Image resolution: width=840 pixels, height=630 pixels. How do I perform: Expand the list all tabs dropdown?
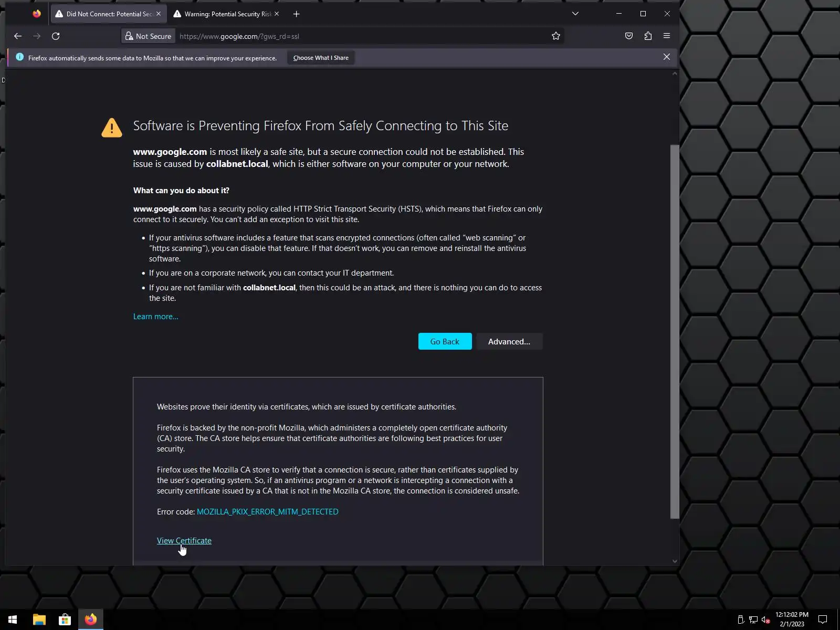click(x=575, y=14)
